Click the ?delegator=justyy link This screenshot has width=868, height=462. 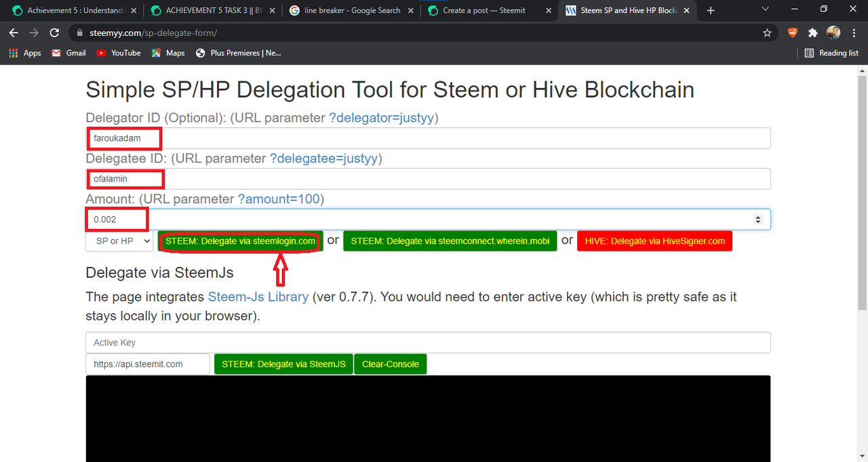(382, 118)
